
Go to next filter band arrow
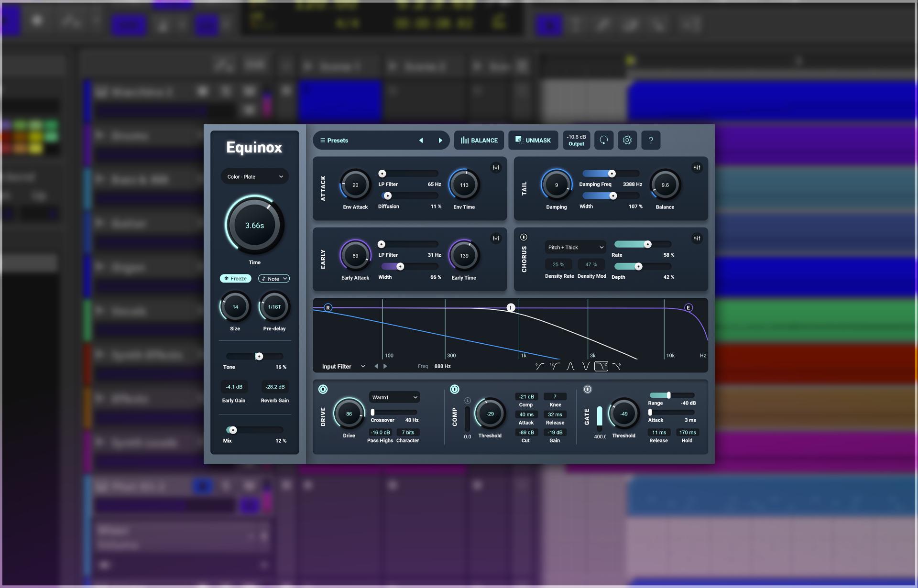tap(385, 366)
